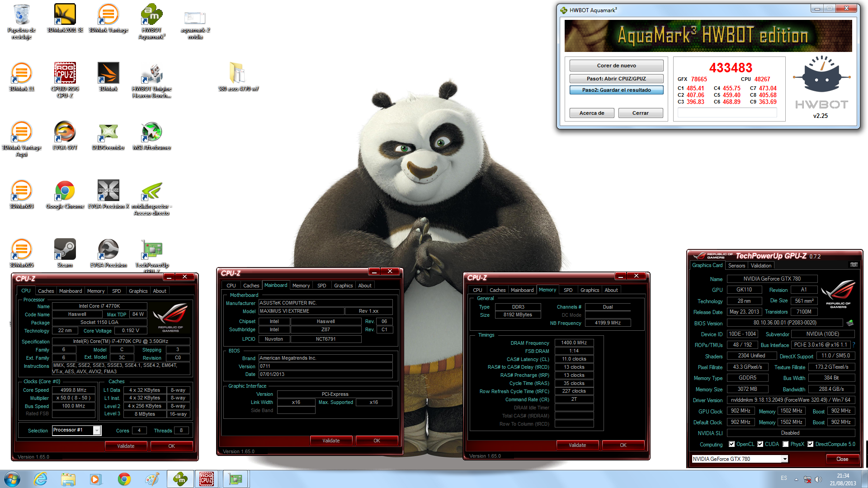Click the Close button in GPU-Z
Image resolution: width=868 pixels, height=488 pixels.
[x=842, y=459]
